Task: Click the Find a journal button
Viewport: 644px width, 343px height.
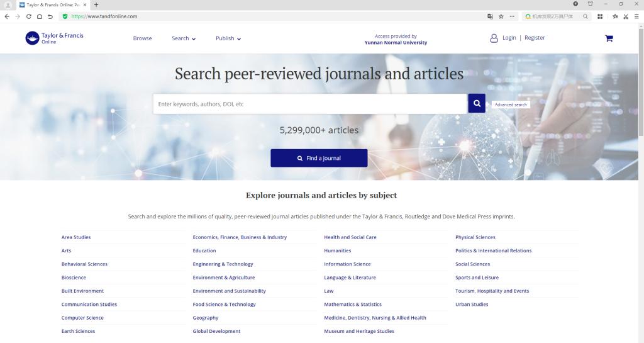Action: tap(319, 158)
